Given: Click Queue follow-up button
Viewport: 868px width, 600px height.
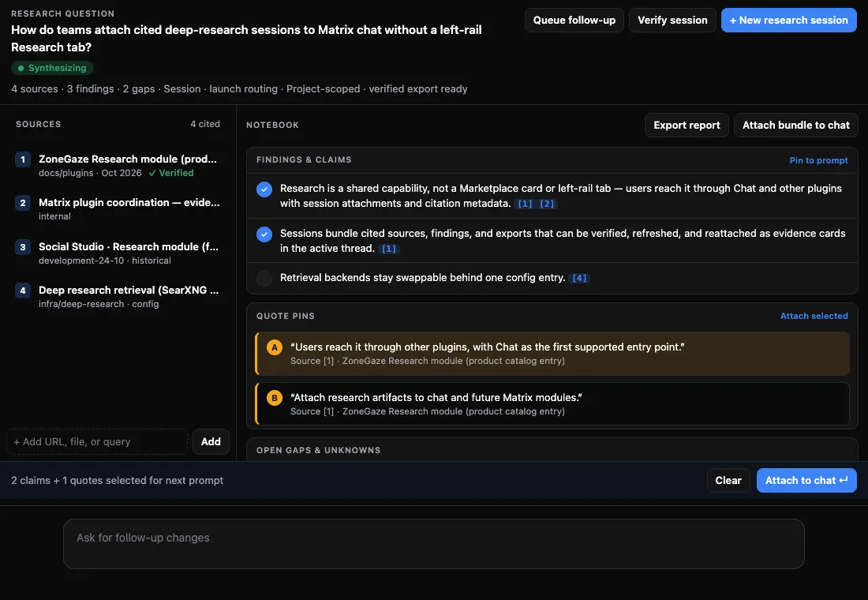Looking at the screenshot, I should coord(574,20).
